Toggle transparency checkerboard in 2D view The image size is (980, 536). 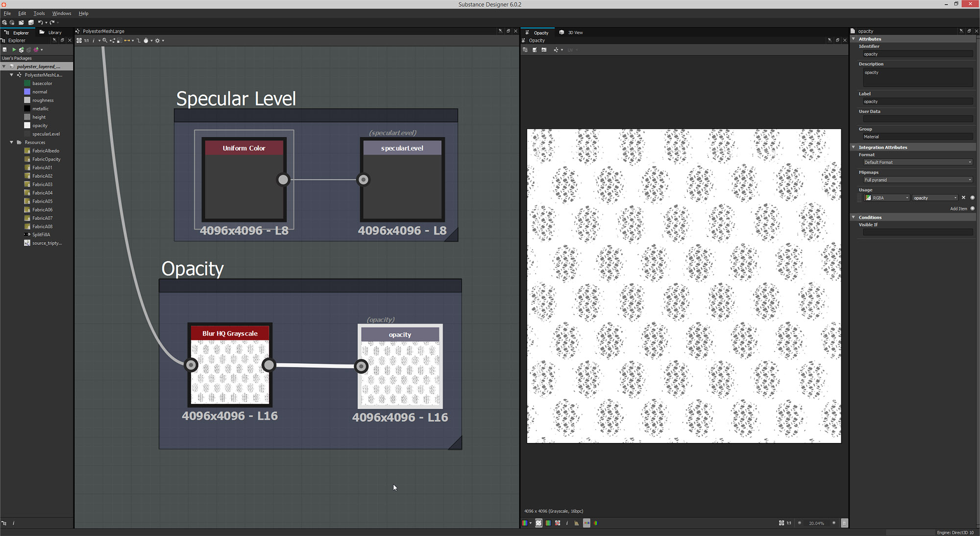539,523
